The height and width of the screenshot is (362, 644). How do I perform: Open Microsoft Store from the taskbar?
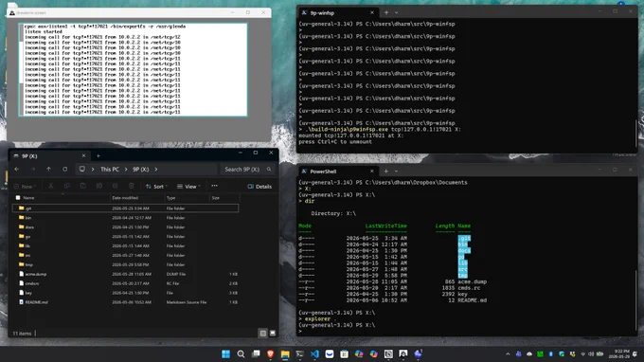pos(344,353)
